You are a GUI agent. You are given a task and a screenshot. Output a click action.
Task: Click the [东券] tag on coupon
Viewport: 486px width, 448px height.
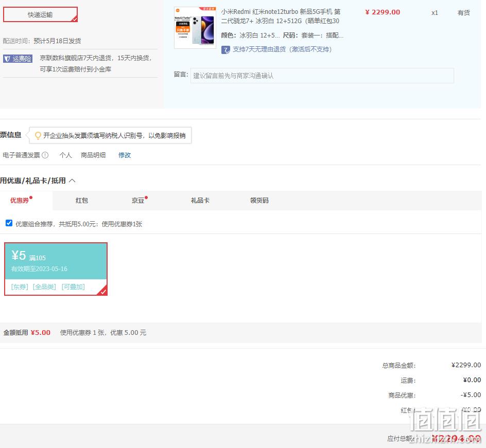pos(20,286)
